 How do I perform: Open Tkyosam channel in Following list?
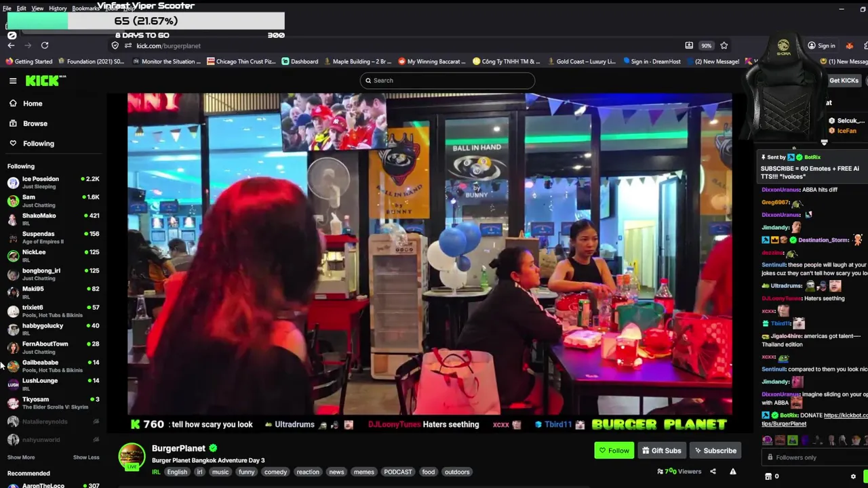[x=53, y=403]
